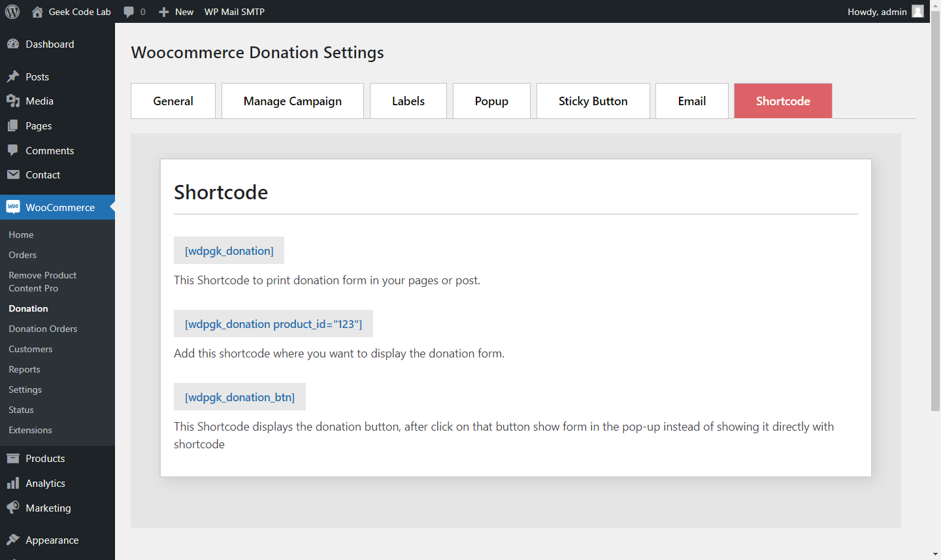Open the Appearance menu label
This screenshot has width=941, height=560.
pos(52,540)
